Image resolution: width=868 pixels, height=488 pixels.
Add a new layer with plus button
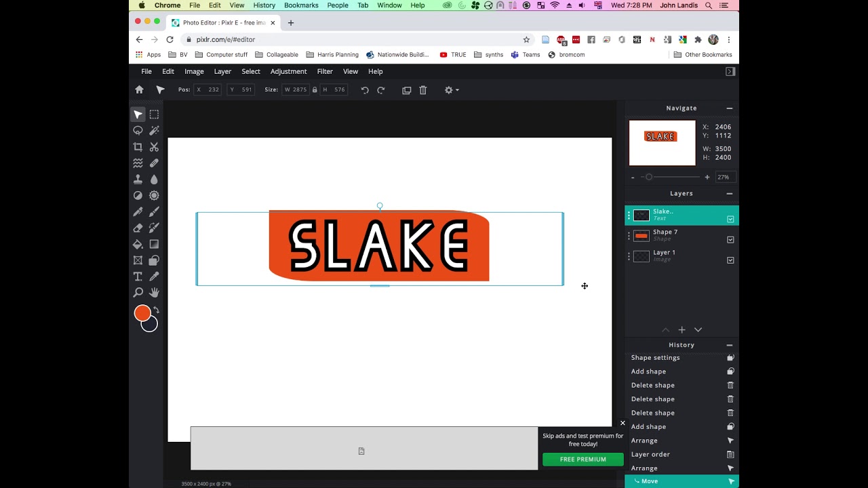[682, 330]
